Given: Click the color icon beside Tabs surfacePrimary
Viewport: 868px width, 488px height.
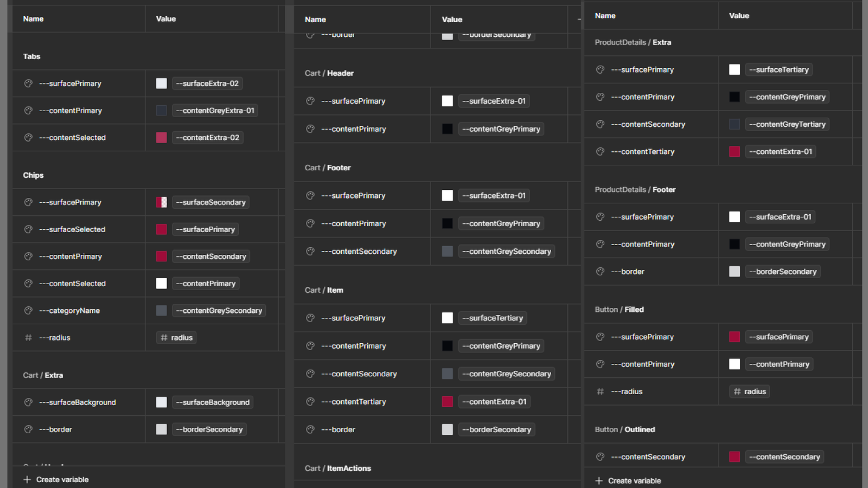Looking at the screenshot, I should [x=28, y=84].
